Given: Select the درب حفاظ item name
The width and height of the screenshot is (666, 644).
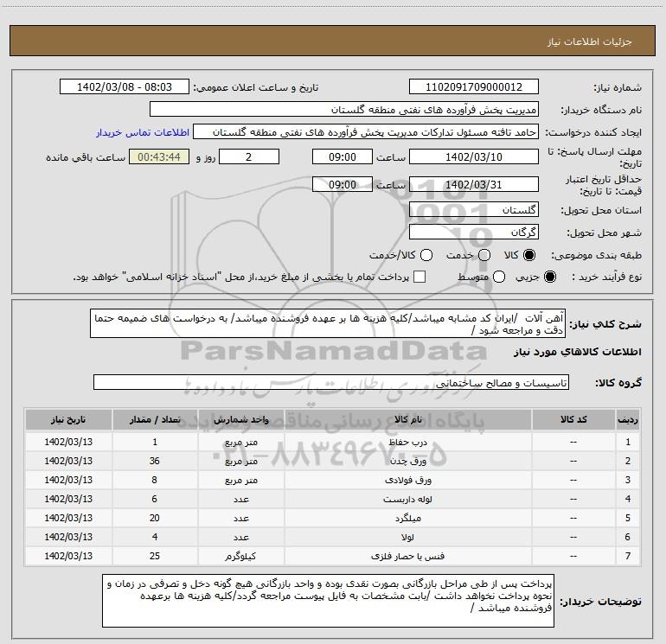Looking at the screenshot, I should tap(407, 443).
